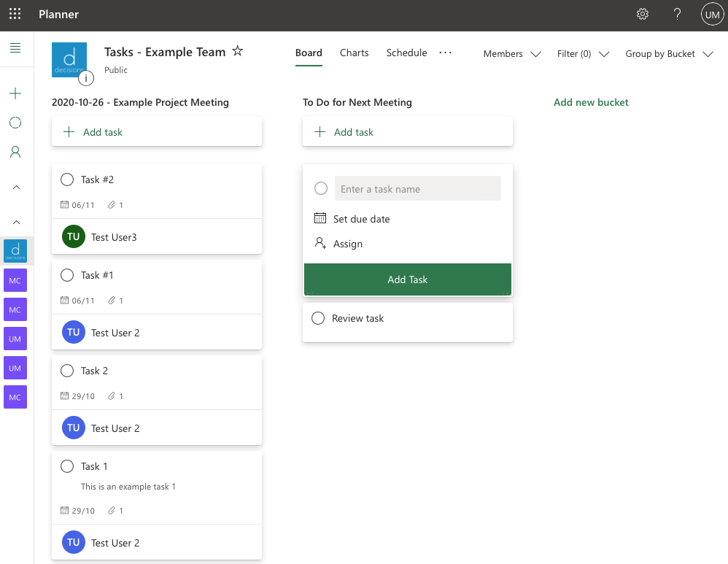Open the UM account avatar at top right

(x=712, y=15)
